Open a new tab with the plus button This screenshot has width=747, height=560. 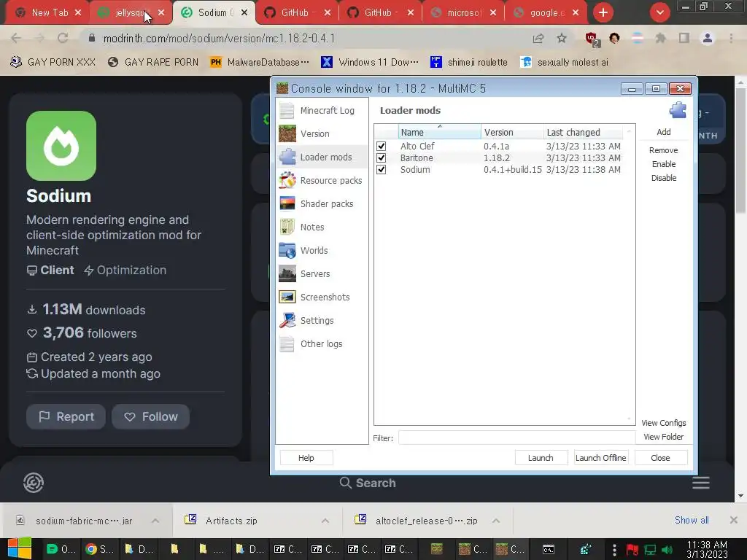point(603,13)
